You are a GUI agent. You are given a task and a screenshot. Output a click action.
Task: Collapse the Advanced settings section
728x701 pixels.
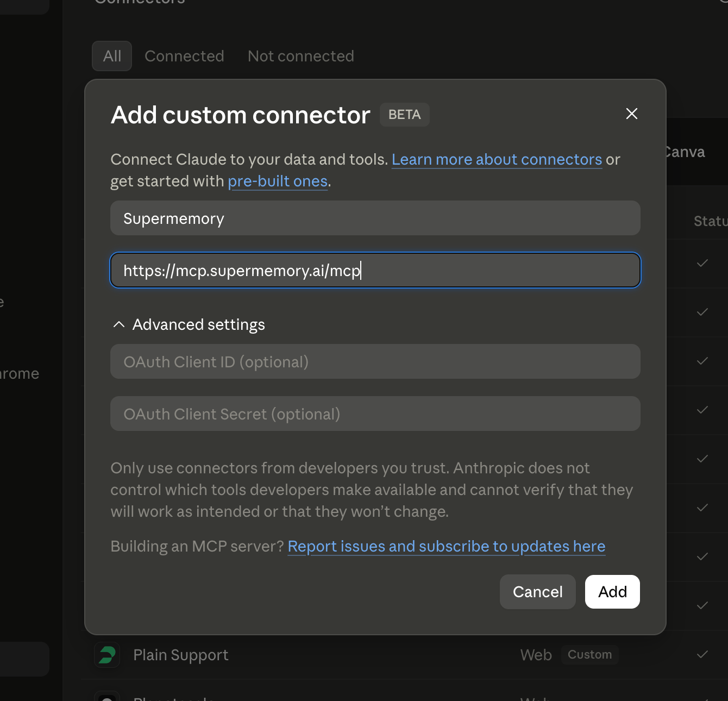point(189,324)
